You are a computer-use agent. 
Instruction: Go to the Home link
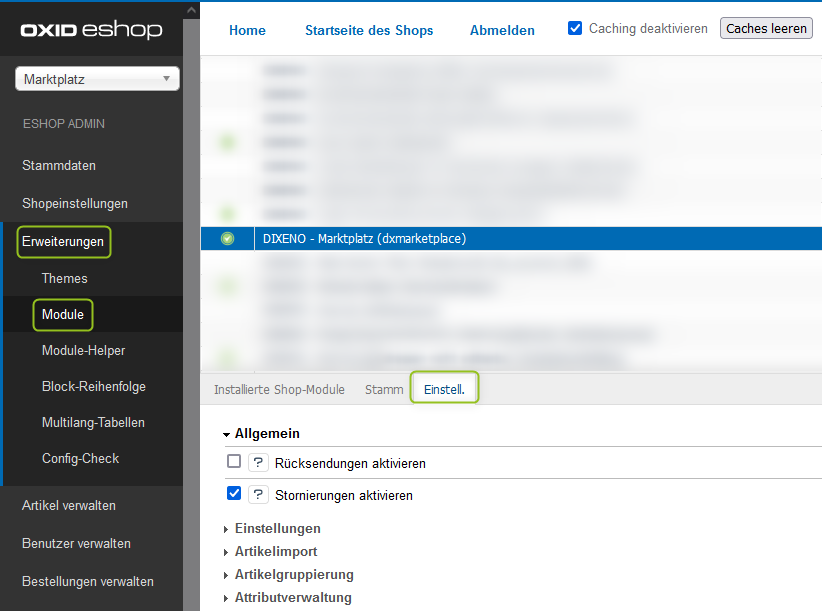(x=247, y=30)
